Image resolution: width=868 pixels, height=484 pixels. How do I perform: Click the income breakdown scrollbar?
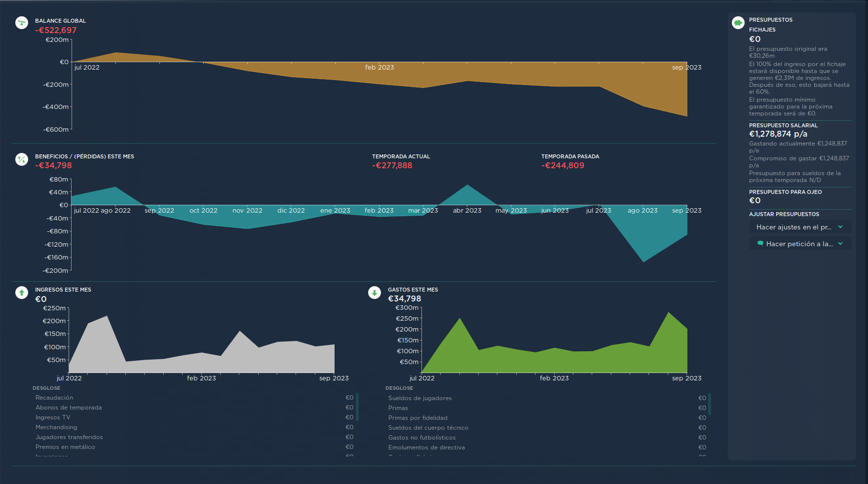[x=357, y=407]
